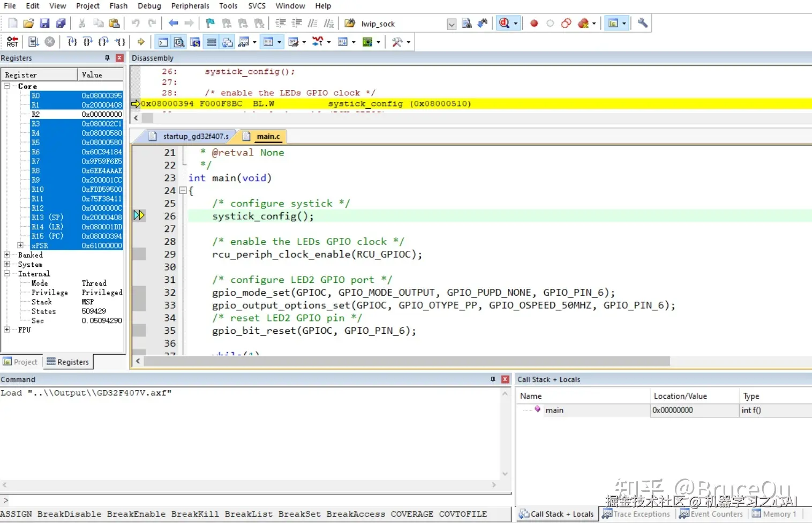The height and width of the screenshot is (523, 812).
Task: Toggle the Registers Window button
Action: click(212, 42)
